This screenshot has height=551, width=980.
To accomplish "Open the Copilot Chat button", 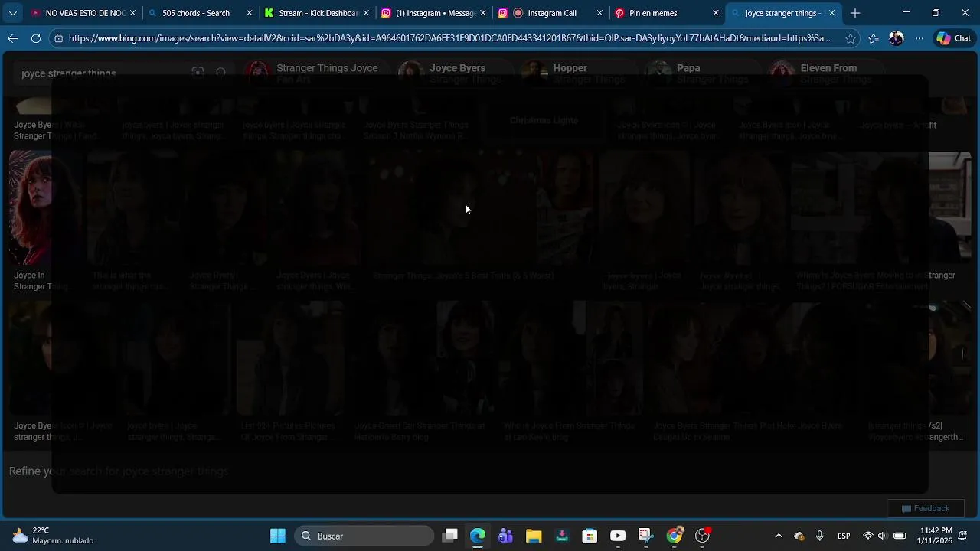I will click(x=953, y=37).
